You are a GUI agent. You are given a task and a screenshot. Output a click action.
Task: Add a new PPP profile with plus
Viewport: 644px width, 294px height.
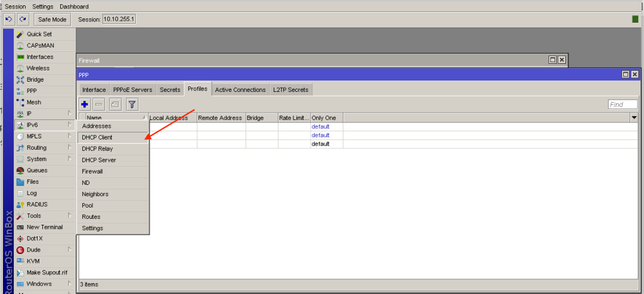[85, 105]
